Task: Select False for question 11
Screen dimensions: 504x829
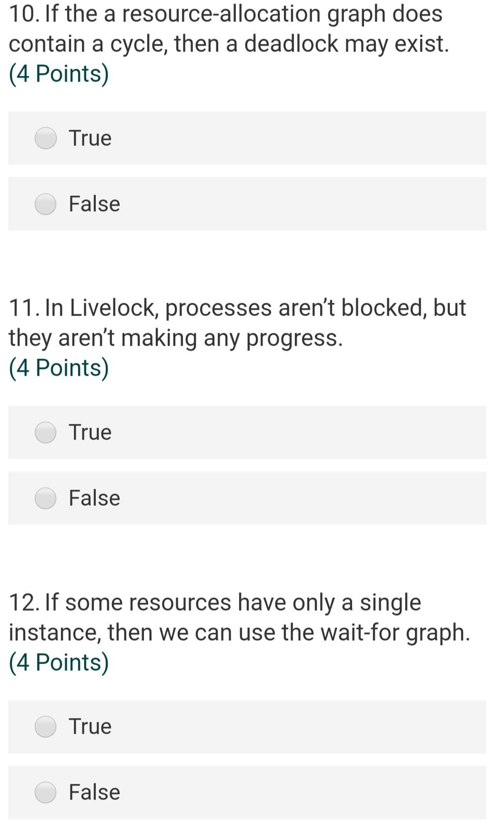Action: [x=45, y=498]
